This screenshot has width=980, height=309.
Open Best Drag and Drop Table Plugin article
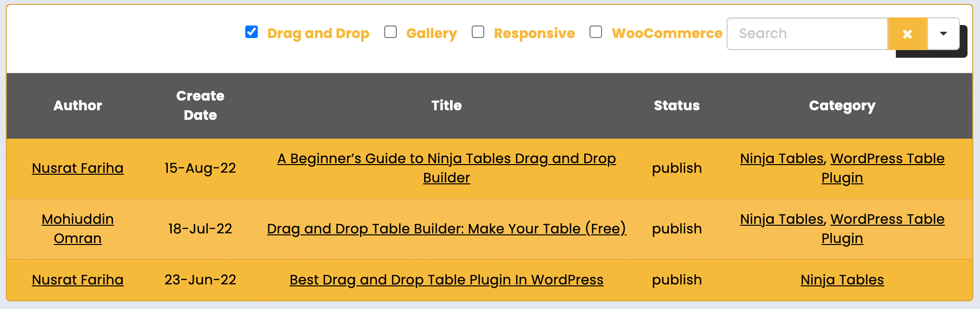click(446, 280)
